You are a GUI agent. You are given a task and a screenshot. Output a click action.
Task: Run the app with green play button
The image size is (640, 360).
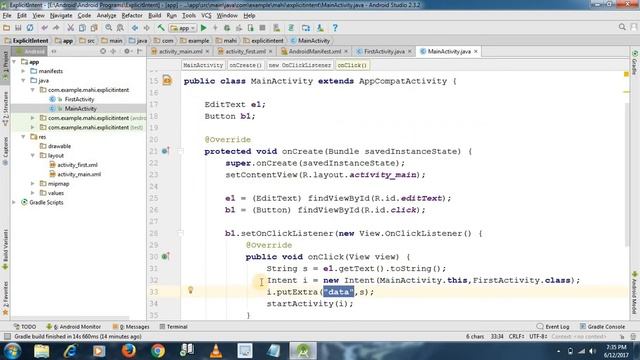point(204,28)
